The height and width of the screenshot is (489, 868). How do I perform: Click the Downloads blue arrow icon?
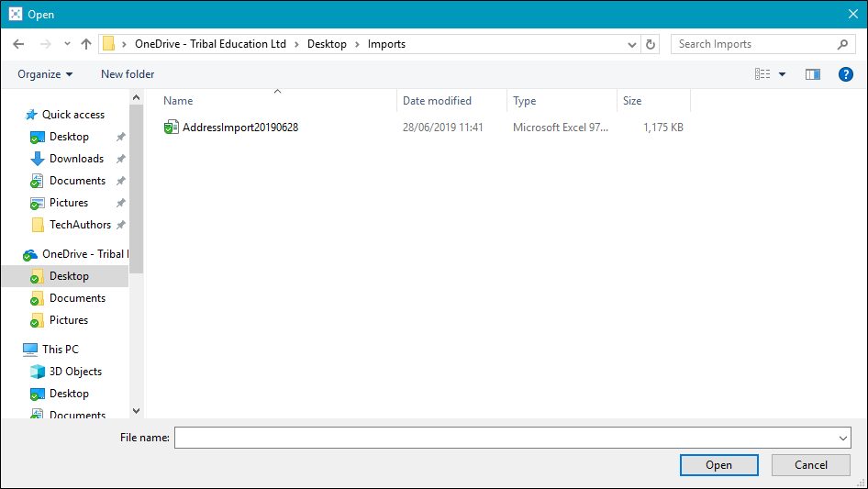pos(37,159)
